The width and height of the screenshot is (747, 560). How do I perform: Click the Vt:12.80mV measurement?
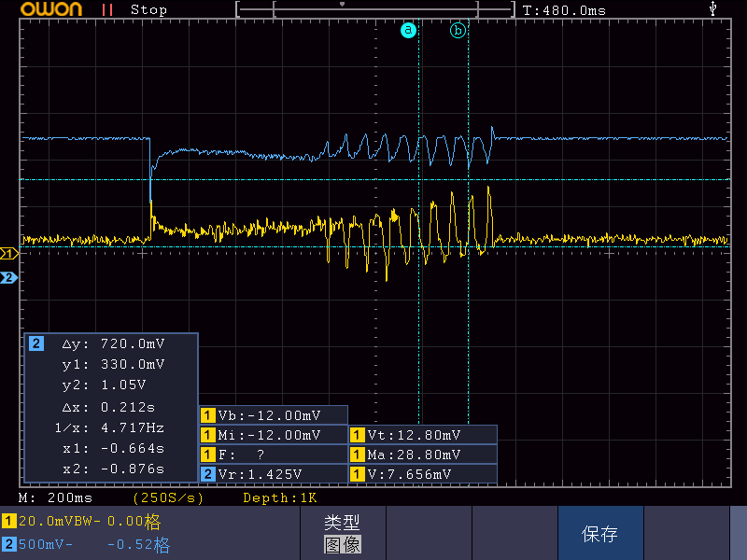(x=423, y=435)
